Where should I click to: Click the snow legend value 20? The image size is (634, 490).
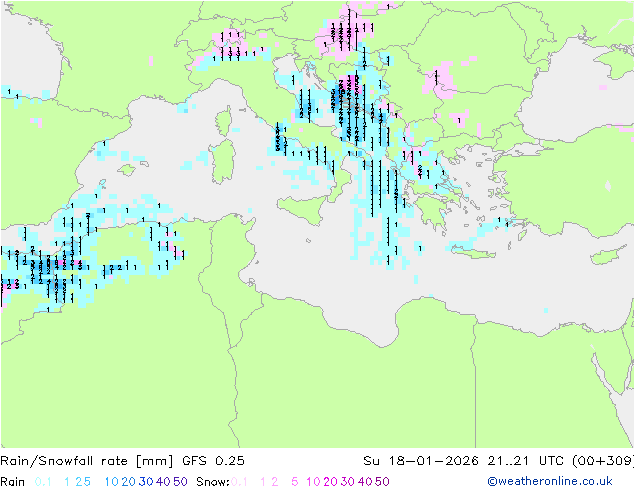(330, 482)
